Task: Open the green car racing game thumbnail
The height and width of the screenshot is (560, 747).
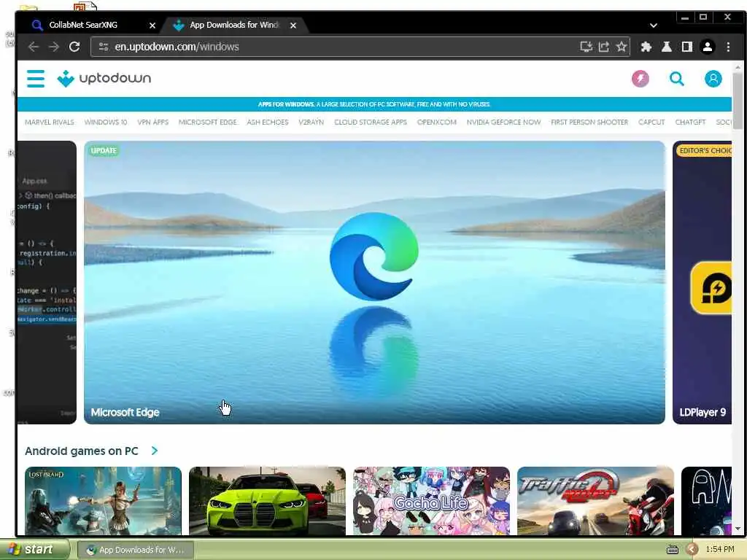Action: pos(267,501)
